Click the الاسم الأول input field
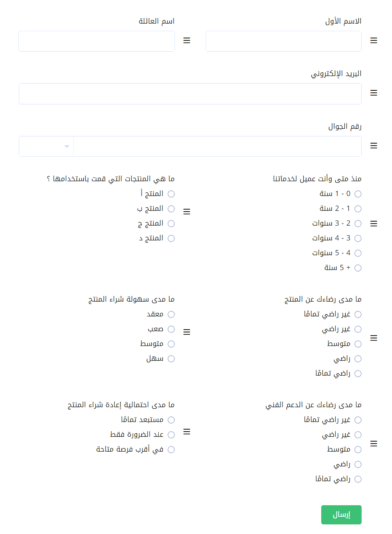392x534 pixels. click(x=283, y=41)
